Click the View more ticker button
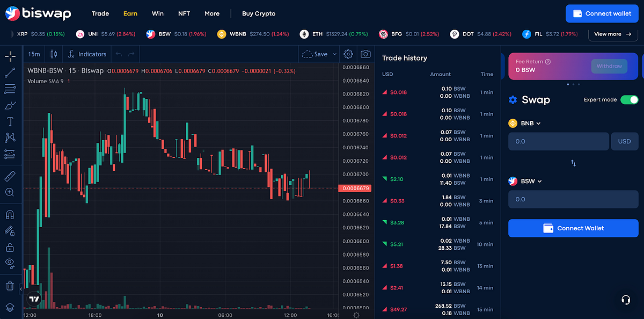 (613, 34)
